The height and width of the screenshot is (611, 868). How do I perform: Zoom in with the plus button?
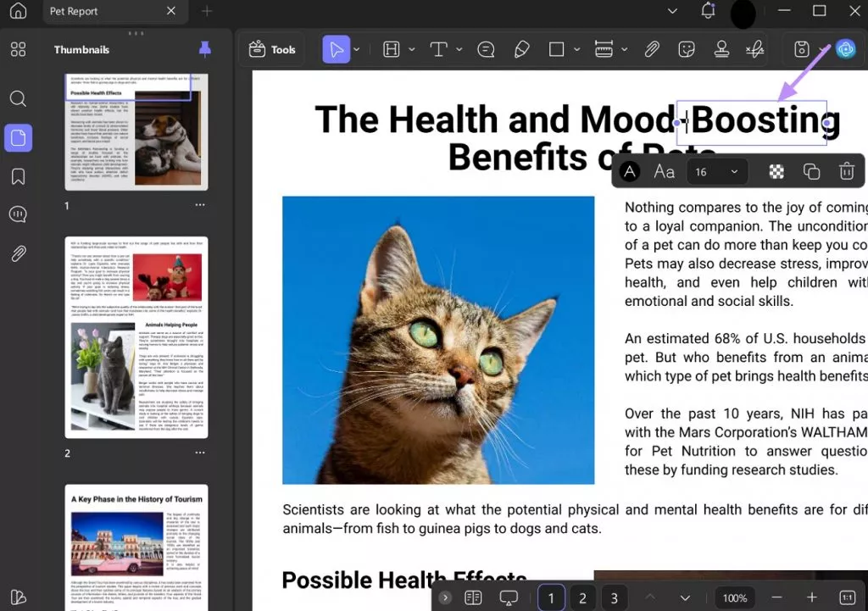point(811,597)
